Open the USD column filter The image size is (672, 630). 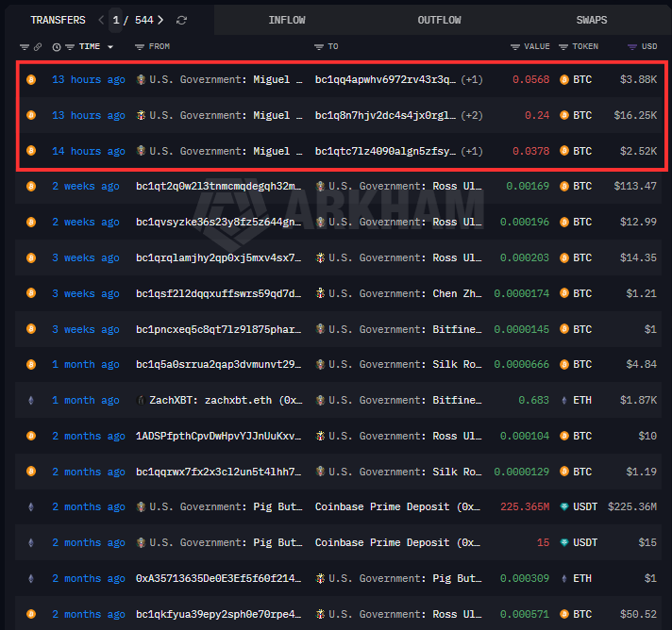click(x=632, y=46)
